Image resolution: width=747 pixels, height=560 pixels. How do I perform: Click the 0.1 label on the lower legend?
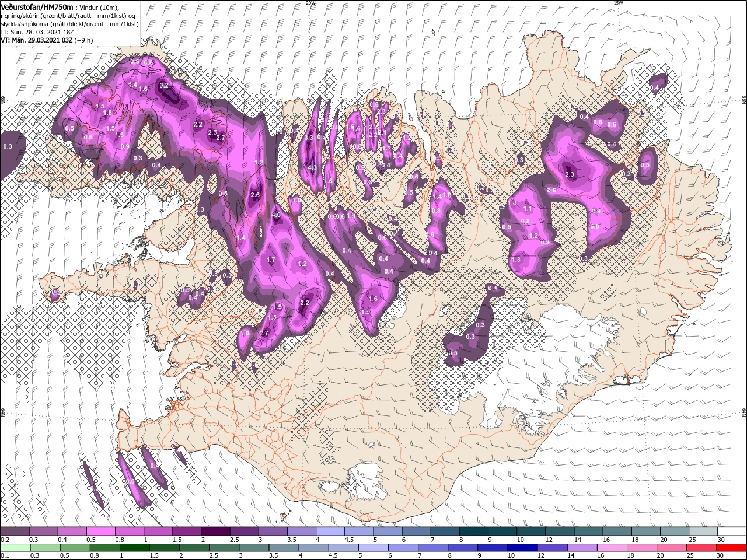(x=5, y=556)
